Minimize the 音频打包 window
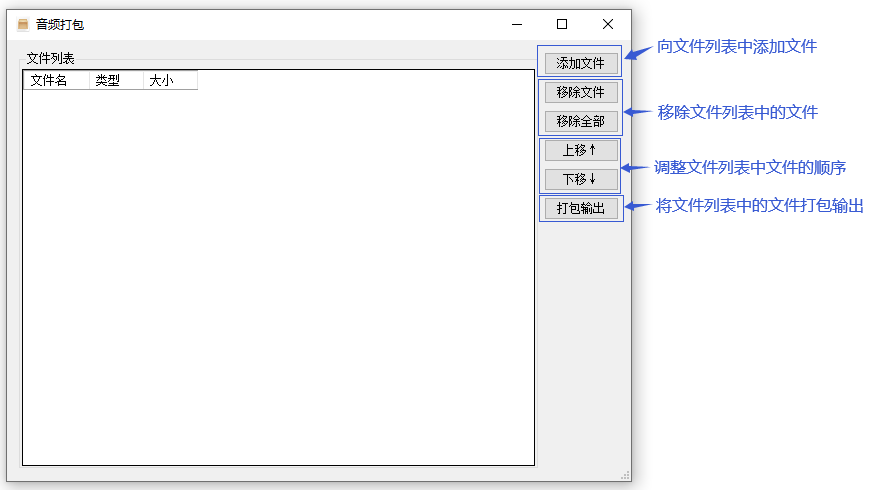This screenshot has width=894, height=490. tap(517, 25)
